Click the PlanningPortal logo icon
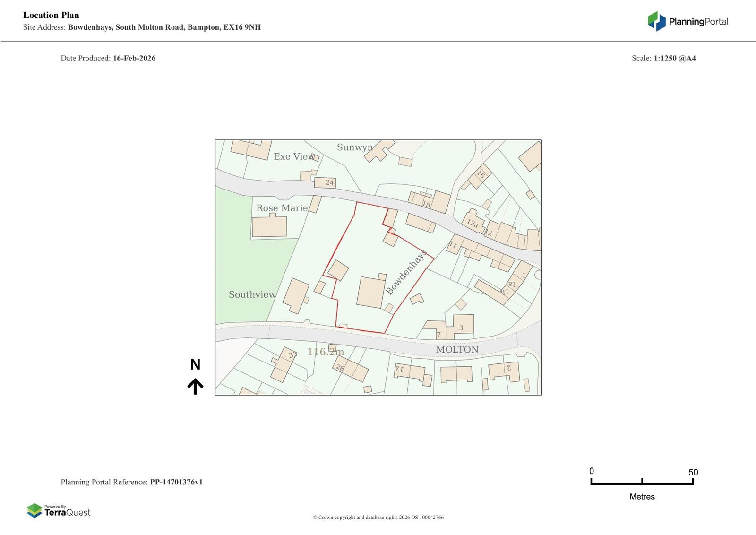This screenshot has width=756, height=535. pos(656,21)
